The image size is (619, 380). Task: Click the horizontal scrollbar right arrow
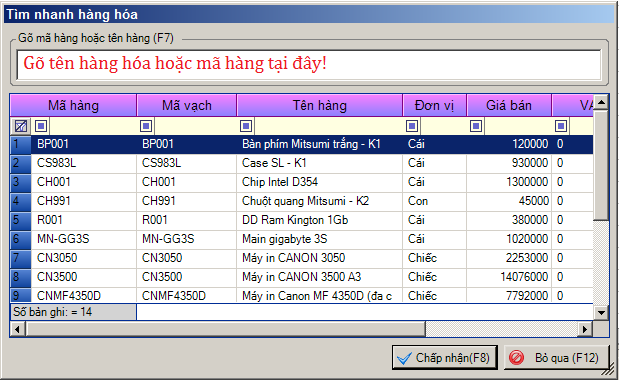(x=585, y=329)
